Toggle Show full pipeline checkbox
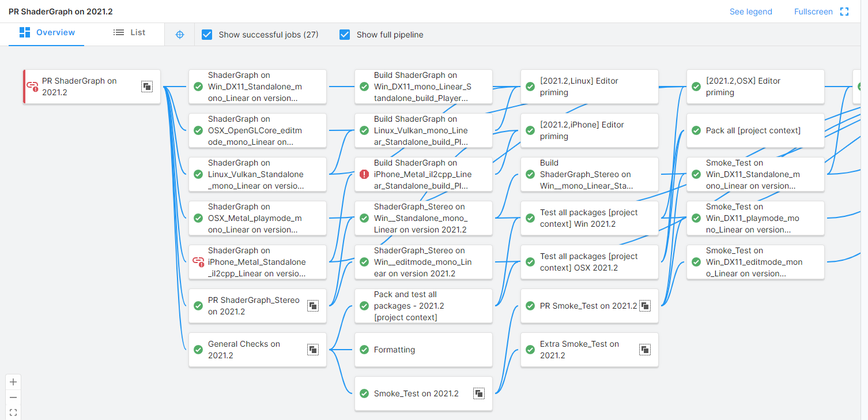868x420 pixels. pos(345,35)
